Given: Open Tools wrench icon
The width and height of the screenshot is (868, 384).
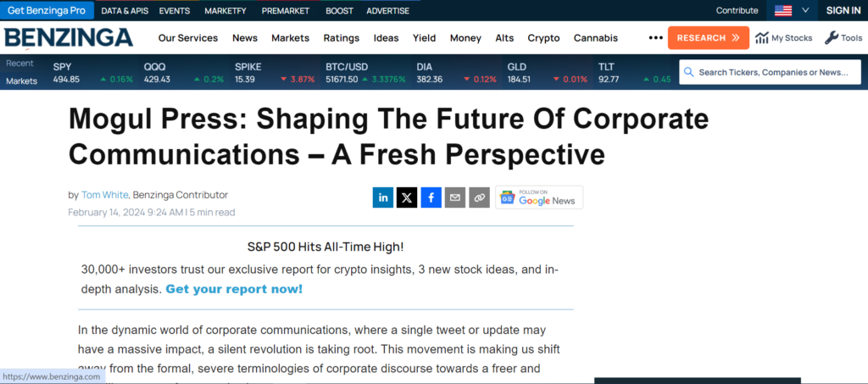Looking at the screenshot, I should (x=831, y=37).
